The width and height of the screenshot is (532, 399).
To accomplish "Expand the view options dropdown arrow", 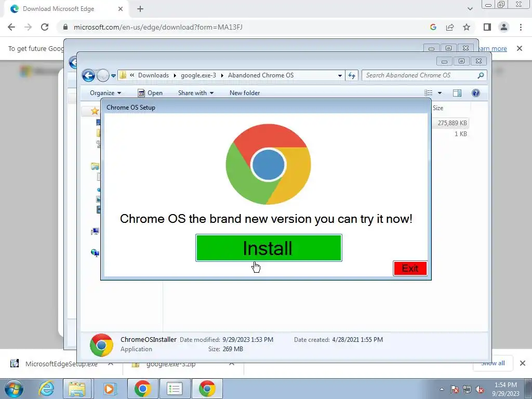I will click(x=440, y=93).
